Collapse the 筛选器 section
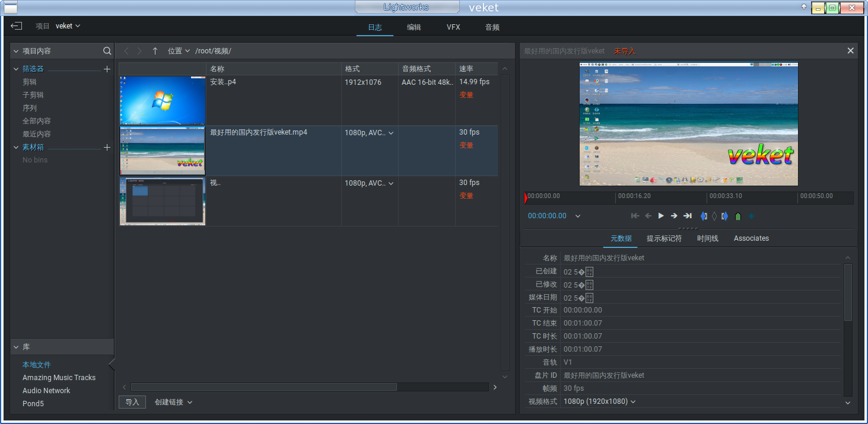 (16, 69)
